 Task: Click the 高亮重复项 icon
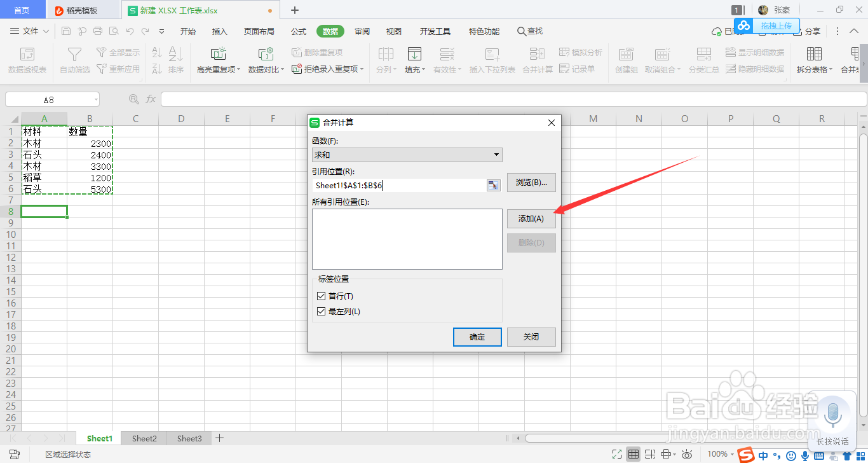click(218, 54)
